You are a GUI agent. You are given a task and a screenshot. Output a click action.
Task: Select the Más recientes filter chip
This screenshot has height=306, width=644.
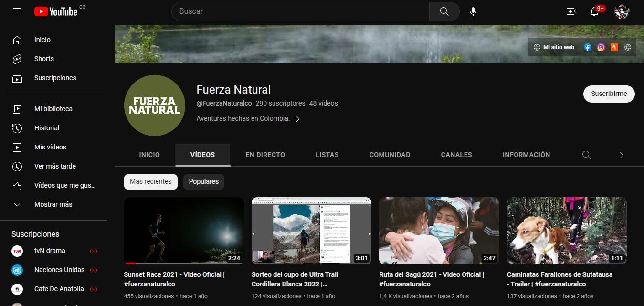tap(151, 181)
